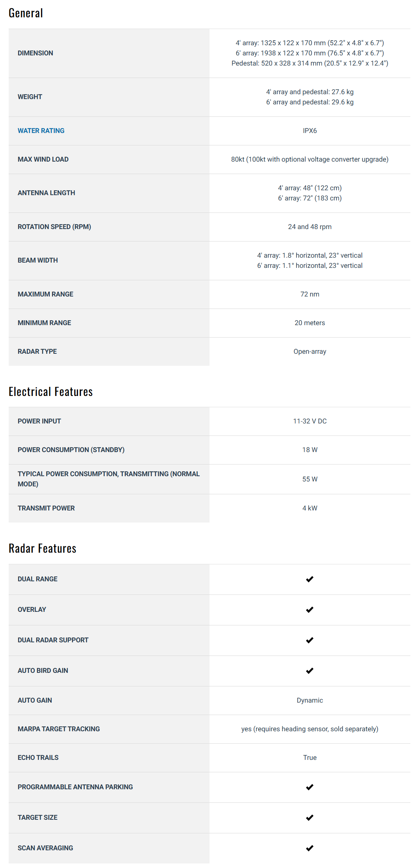Click the Dual Radar Support checkmark
Image resolution: width=413 pixels, height=868 pixels.
310,640
